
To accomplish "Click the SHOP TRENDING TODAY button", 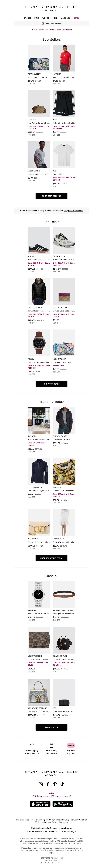I will tap(51, 558).
